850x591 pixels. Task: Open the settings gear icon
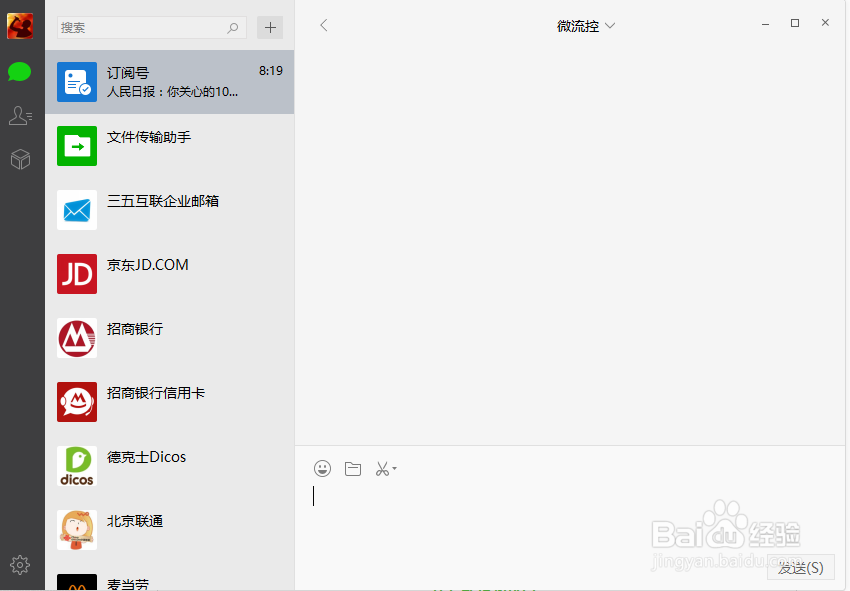[20, 565]
